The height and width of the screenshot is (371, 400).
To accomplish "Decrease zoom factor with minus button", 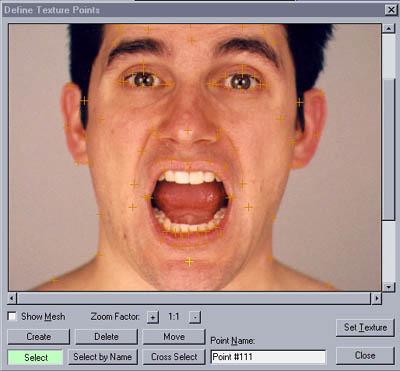I will click(195, 317).
